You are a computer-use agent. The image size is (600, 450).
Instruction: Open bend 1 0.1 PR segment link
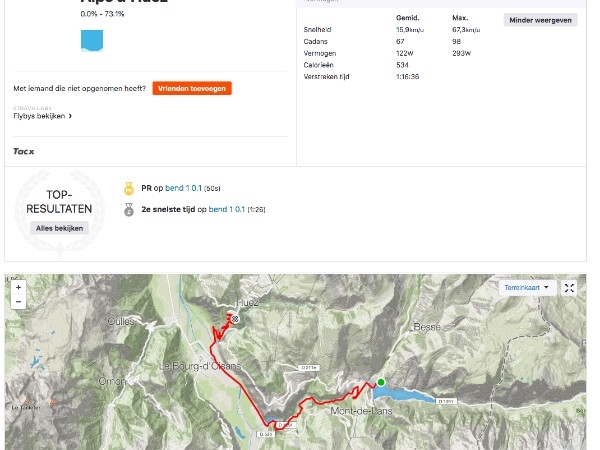[183, 188]
